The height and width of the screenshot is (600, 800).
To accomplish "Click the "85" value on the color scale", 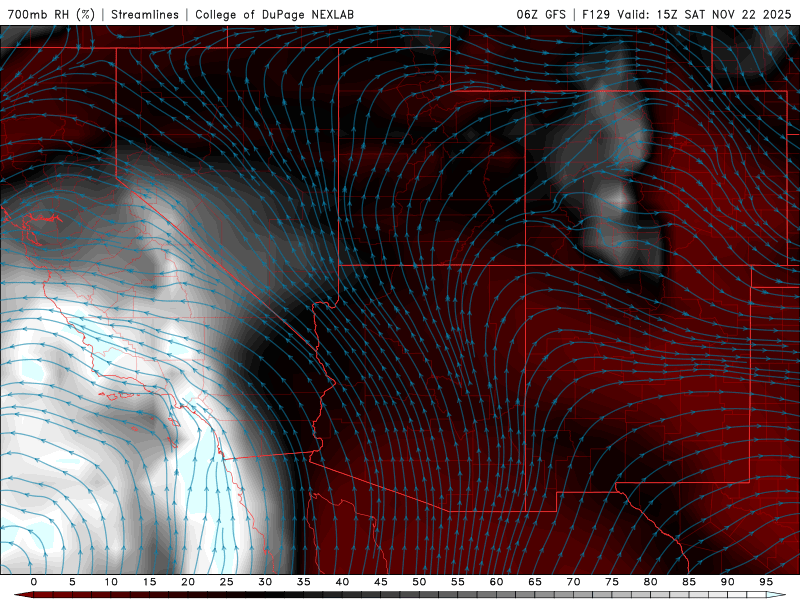I will click(x=689, y=582).
